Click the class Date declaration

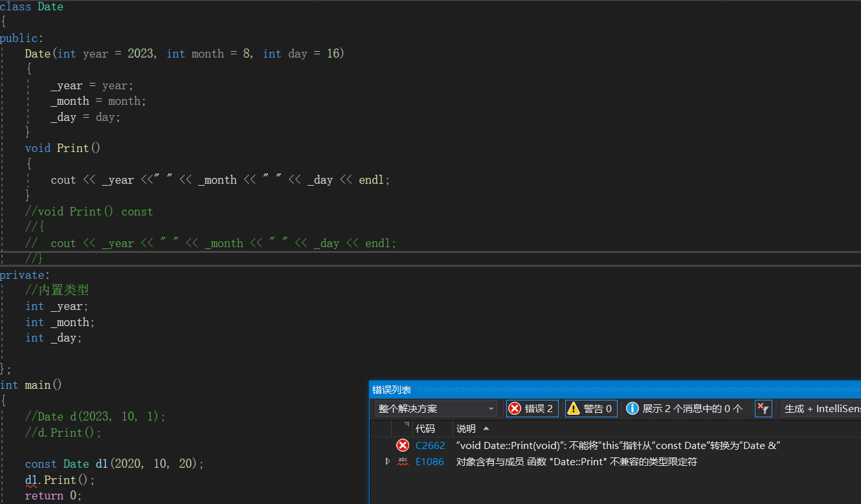tap(32, 6)
